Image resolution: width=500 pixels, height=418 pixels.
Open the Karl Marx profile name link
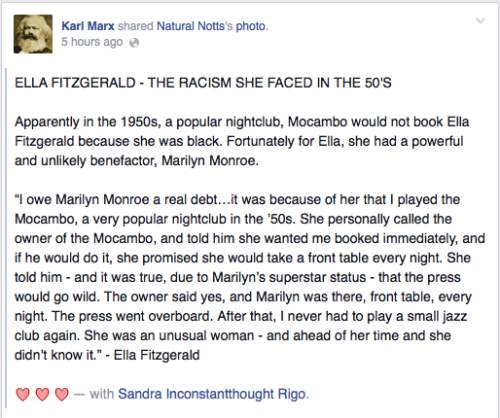pos(88,26)
